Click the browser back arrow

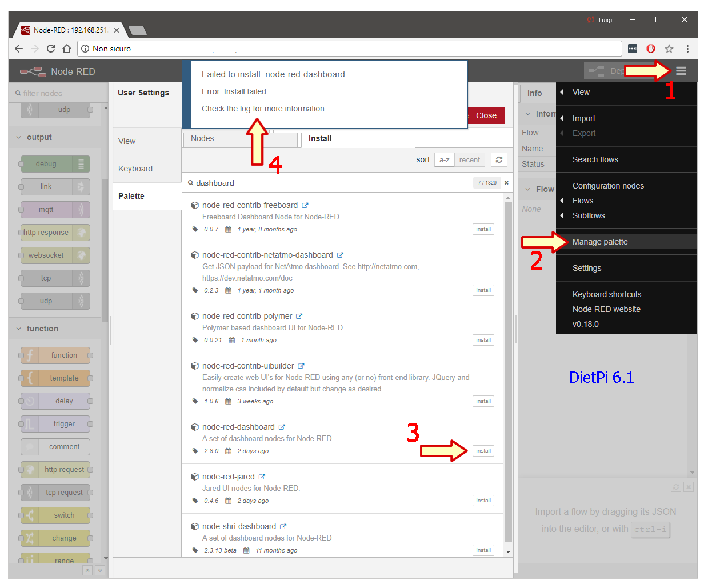click(19, 49)
